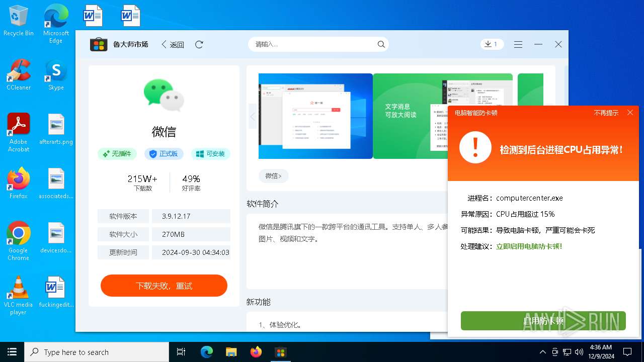Click the 49% 好评率 rating
The height and width of the screenshot is (362, 644).
[191, 183]
